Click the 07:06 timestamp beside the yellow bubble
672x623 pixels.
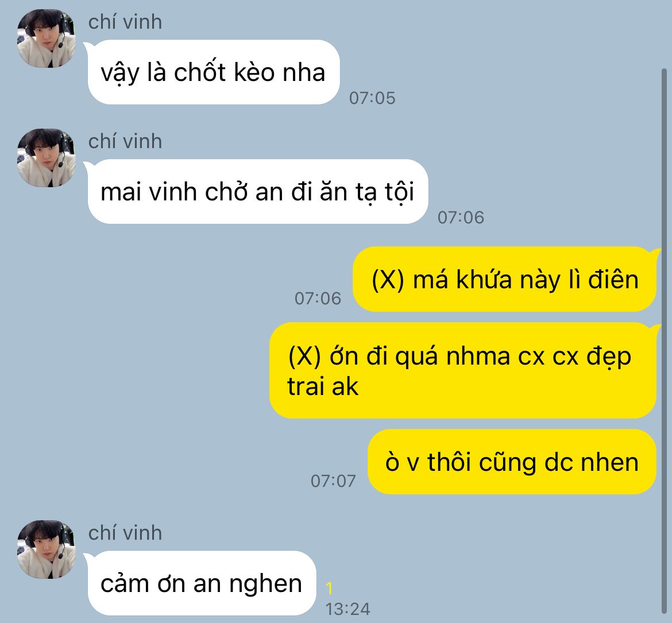tap(318, 299)
